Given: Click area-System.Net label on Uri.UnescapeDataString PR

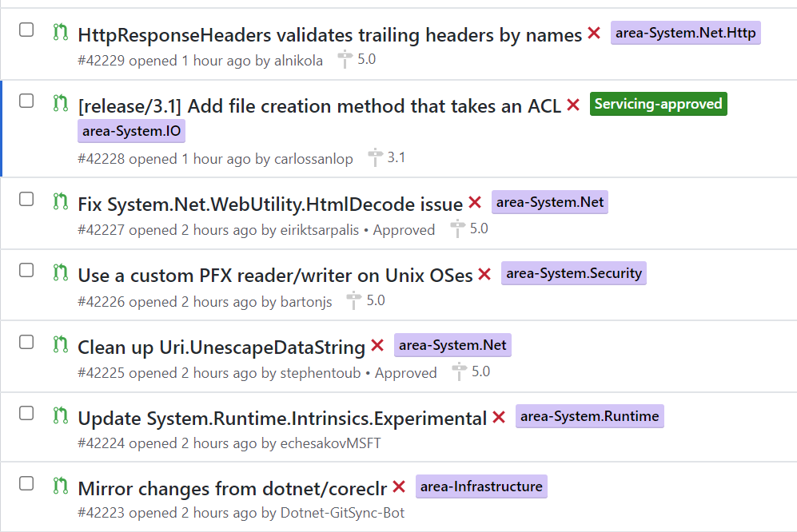Looking at the screenshot, I should click(x=453, y=346).
